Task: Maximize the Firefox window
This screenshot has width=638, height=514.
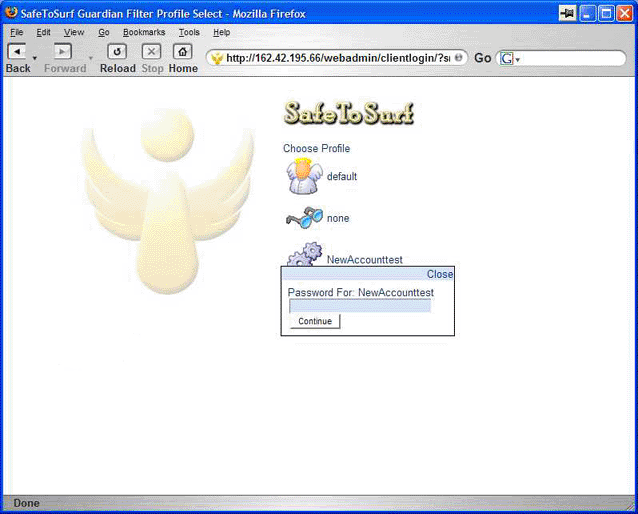Action: coord(606,13)
